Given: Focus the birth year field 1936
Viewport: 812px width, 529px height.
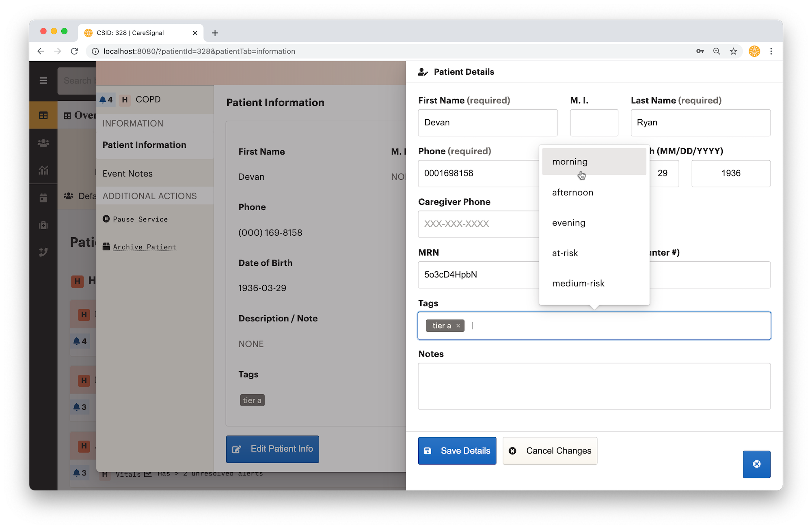Looking at the screenshot, I should coord(731,173).
